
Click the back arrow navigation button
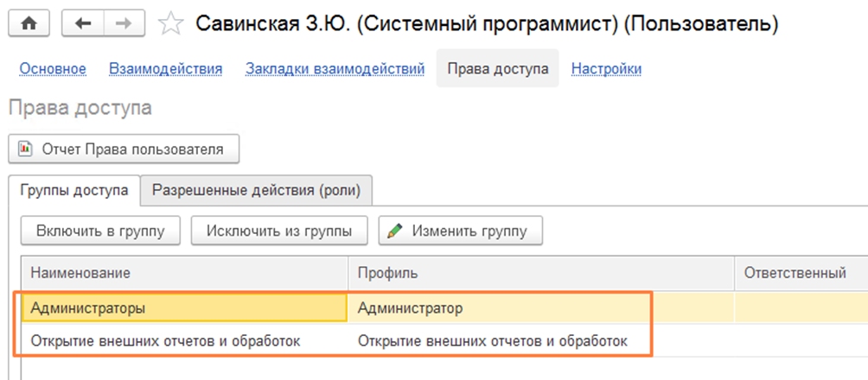tap(84, 24)
